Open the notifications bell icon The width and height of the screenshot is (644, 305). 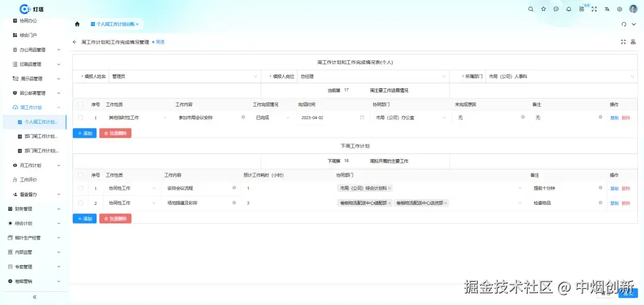click(x=569, y=9)
